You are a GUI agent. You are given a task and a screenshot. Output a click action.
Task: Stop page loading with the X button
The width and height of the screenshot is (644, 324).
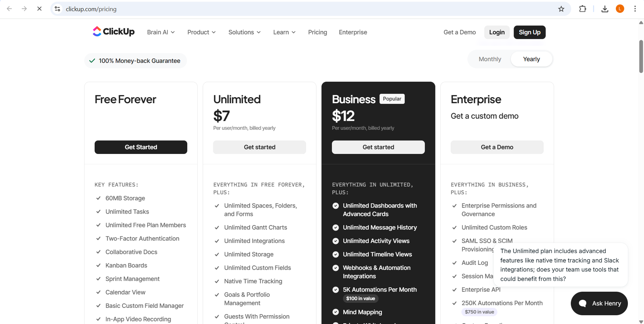(x=39, y=9)
